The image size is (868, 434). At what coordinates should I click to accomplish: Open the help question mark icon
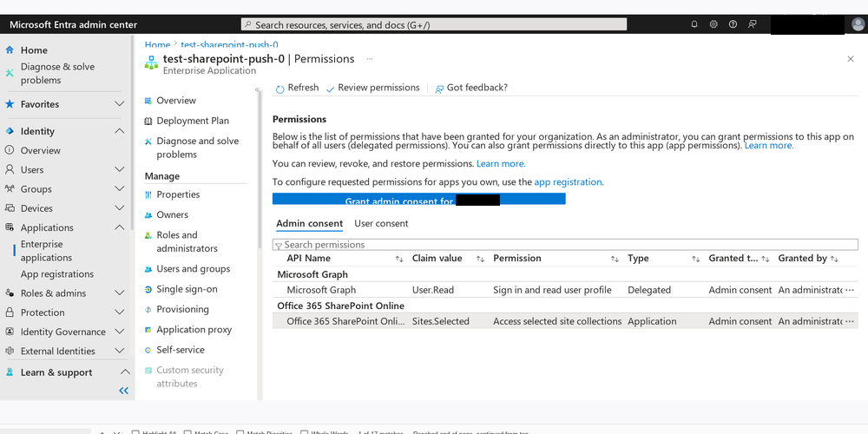coord(733,24)
